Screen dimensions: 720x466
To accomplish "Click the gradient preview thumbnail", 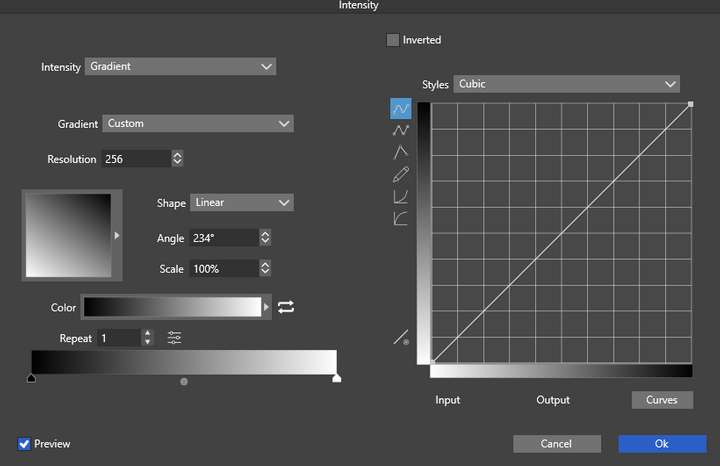I will point(68,235).
